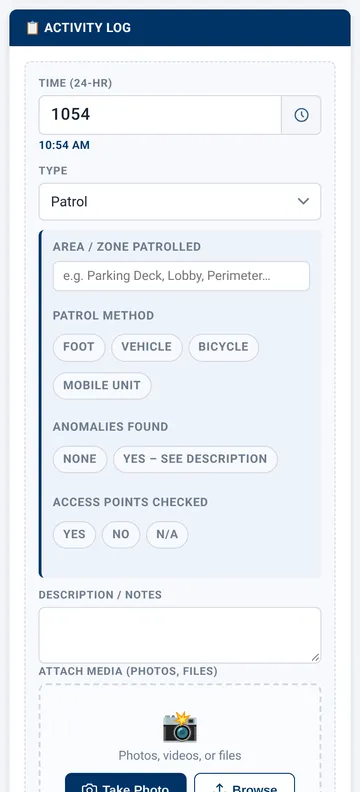Choose Bicycle patrol method chip
This screenshot has width=360, height=792.
point(223,347)
